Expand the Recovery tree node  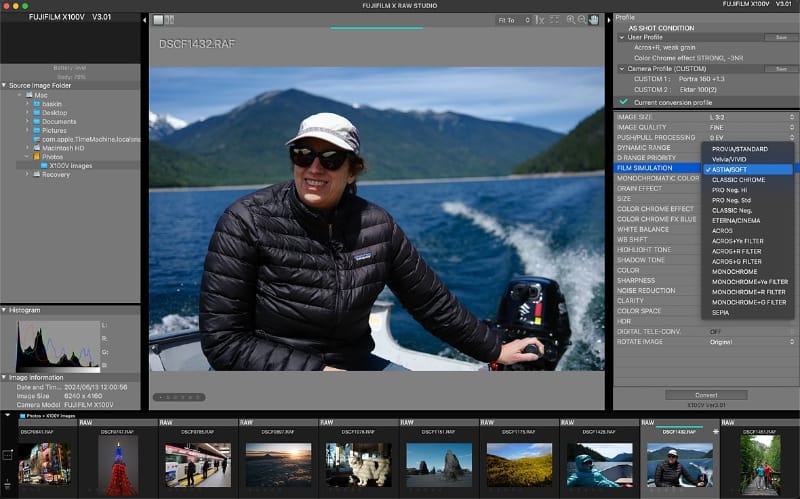pyautogui.click(x=27, y=174)
